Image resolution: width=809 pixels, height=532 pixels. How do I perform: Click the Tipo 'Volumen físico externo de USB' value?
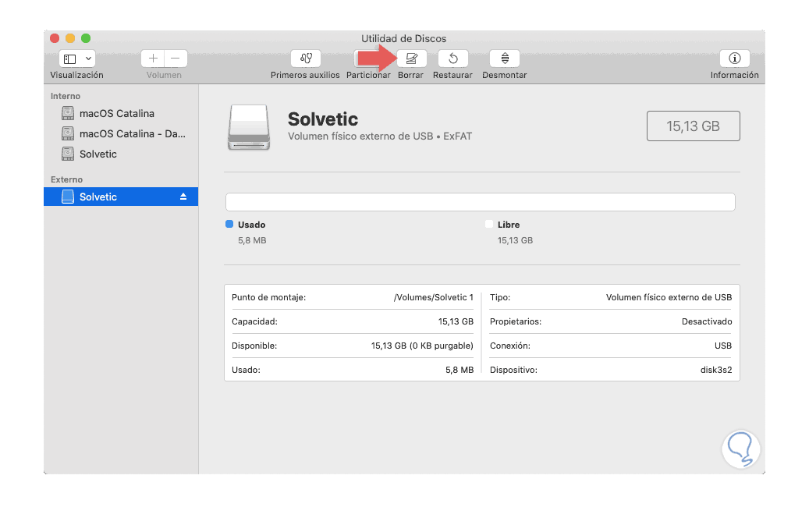[669, 297]
